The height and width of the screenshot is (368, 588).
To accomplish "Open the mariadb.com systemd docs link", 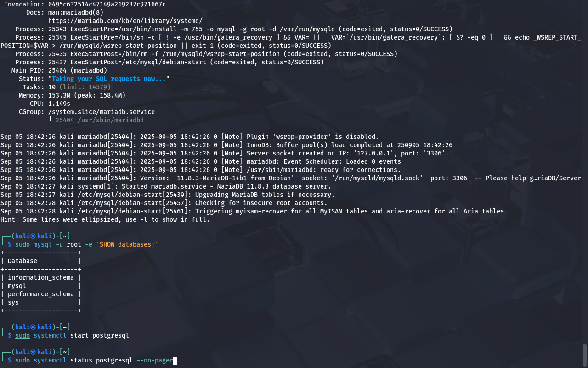I will click(x=125, y=21).
